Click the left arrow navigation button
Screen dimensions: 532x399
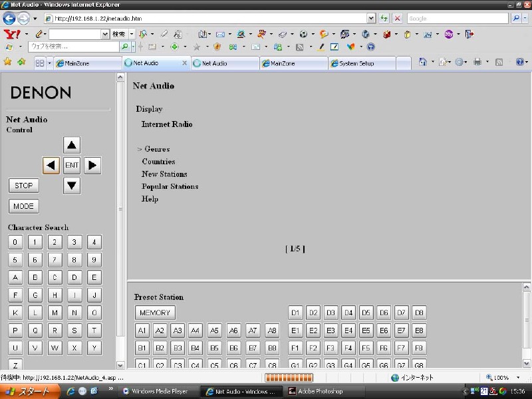coord(51,166)
